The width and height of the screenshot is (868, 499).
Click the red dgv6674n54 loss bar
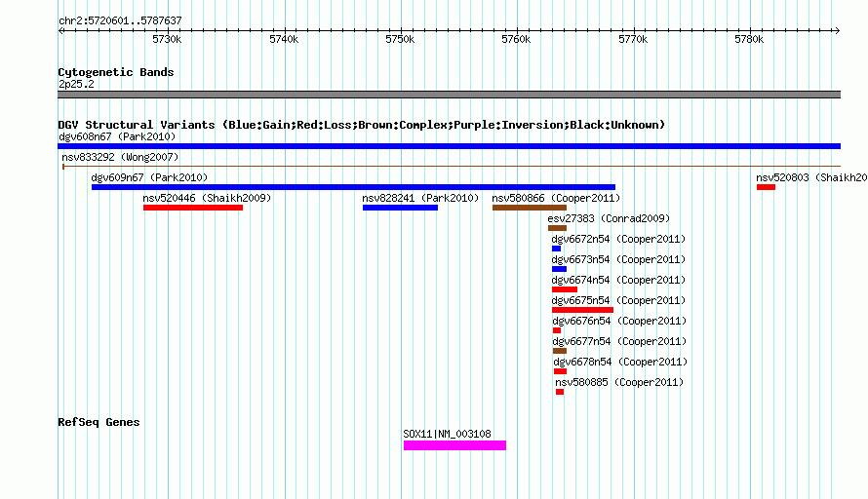(x=565, y=289)
